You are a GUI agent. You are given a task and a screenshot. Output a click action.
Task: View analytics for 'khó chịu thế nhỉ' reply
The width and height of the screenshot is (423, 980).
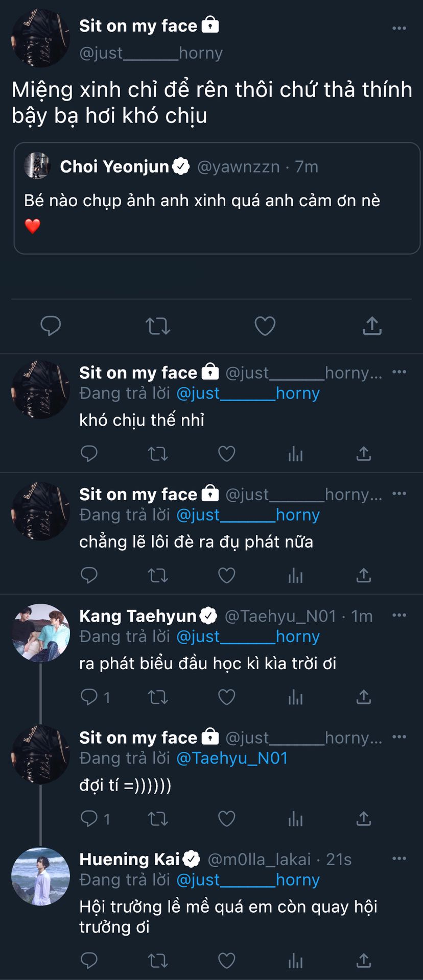click(x=295, y=454)
